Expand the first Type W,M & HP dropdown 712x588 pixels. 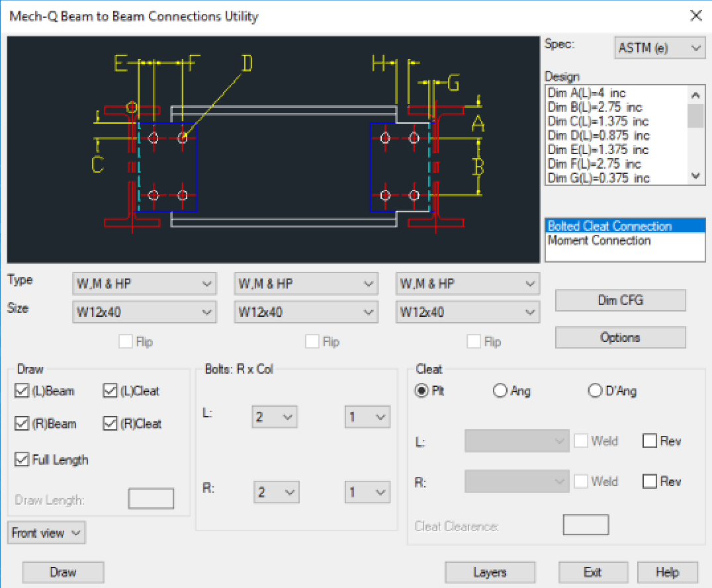click(144, 284)
